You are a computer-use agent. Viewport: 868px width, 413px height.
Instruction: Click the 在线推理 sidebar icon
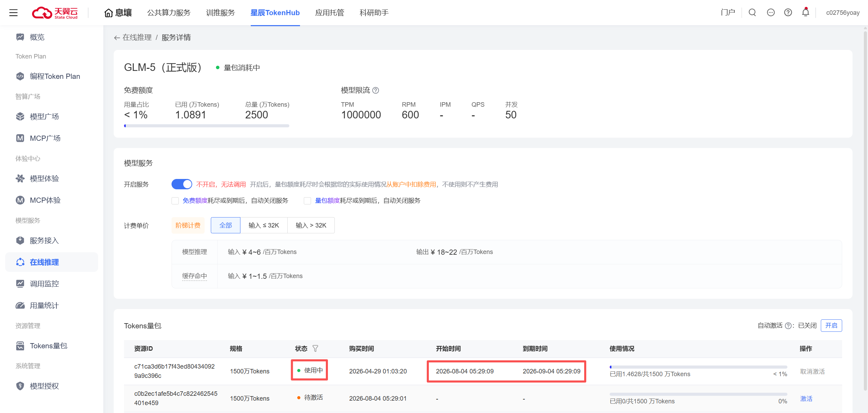tap(20, 262)
